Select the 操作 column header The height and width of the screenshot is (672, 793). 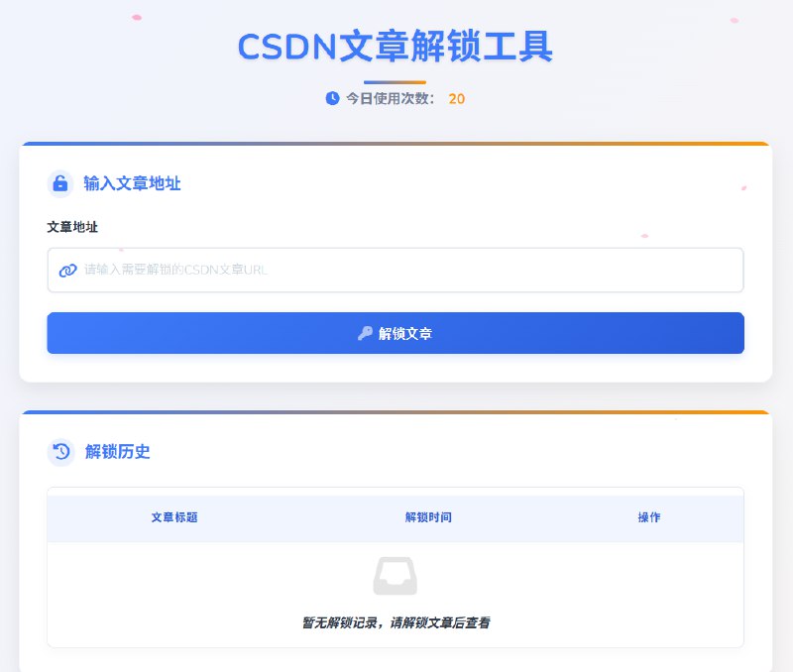point(649,518)
